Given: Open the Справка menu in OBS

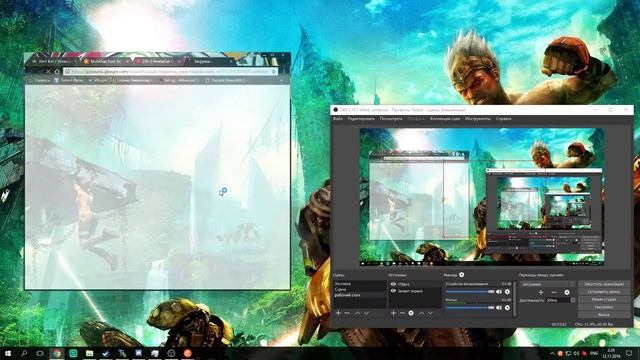Looking at the screenshot, I should coord(503,119).
